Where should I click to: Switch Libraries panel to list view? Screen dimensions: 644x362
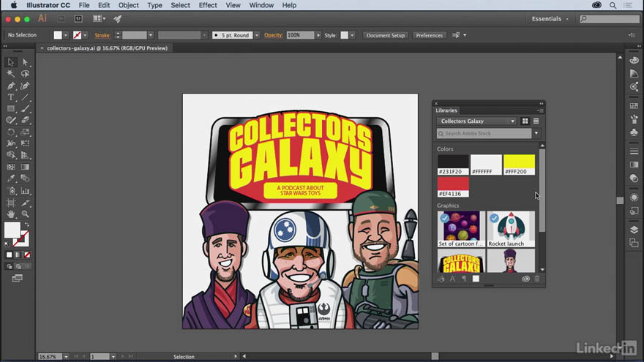536,121
